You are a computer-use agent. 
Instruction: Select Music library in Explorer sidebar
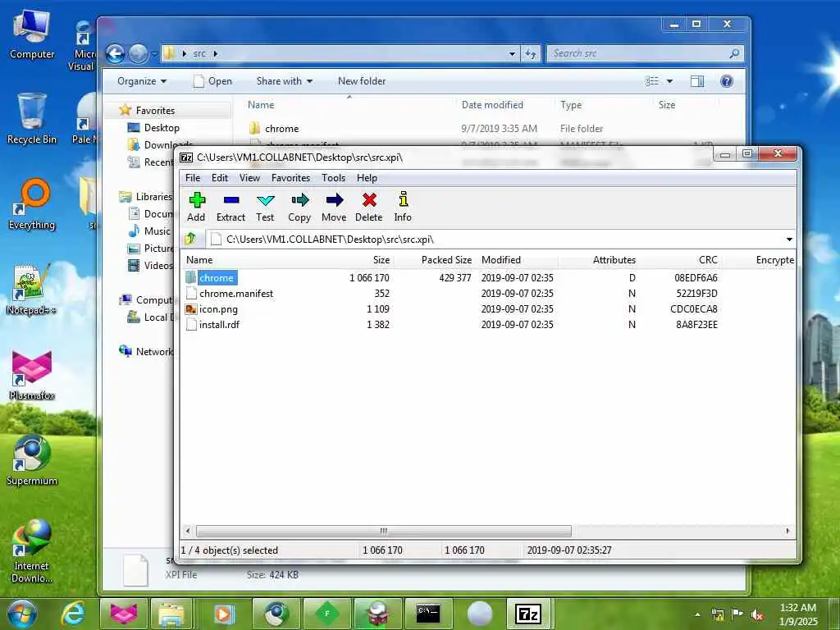click(x=157, y=231)
